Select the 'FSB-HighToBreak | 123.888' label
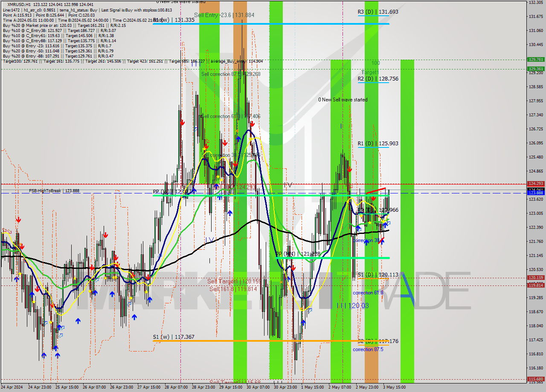The height and width of the screenshot is (392, 546). pos(54,191)
